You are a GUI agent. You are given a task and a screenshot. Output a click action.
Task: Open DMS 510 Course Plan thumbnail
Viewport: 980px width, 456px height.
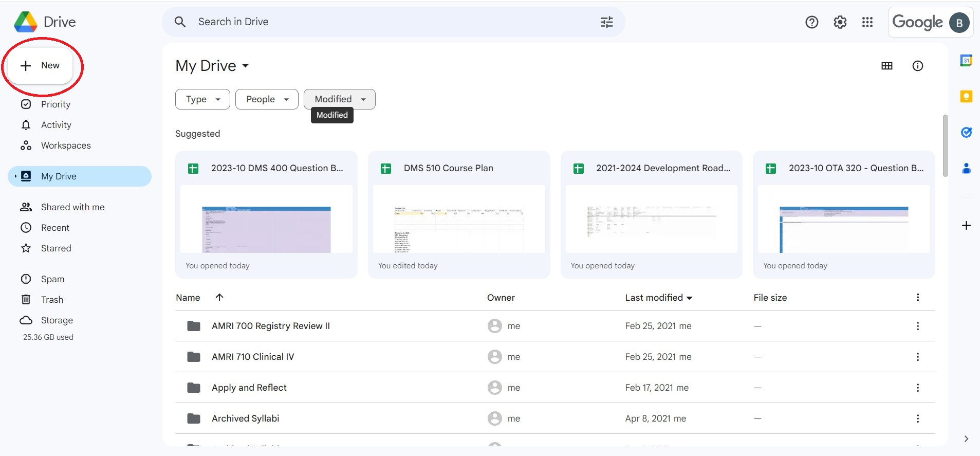458,220
